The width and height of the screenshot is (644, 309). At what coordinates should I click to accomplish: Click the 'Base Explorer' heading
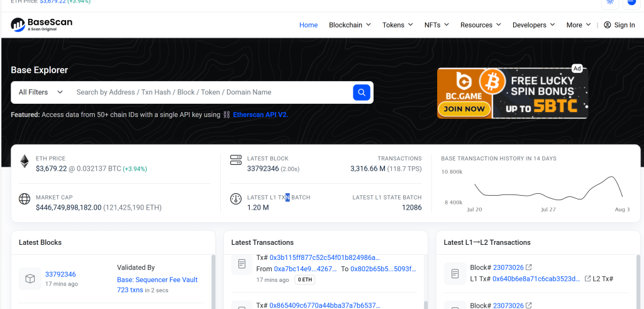(40, 70)
